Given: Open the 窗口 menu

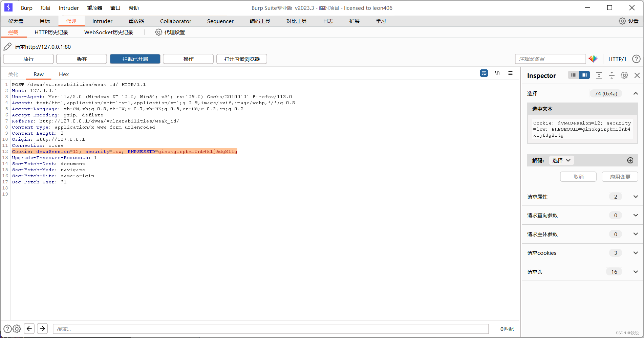Looking at the screenshot, I should pyautogui.click(x=115, y=8).
